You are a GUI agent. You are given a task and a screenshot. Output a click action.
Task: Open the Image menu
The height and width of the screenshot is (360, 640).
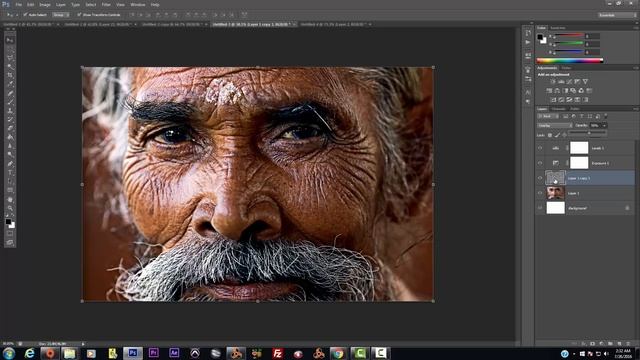[45, 4]
